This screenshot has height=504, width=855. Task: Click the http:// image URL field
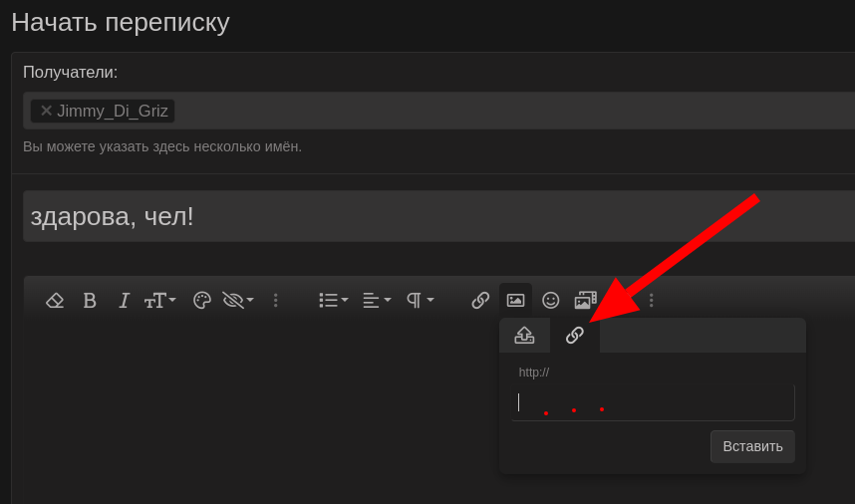click(x=653, y=402)
